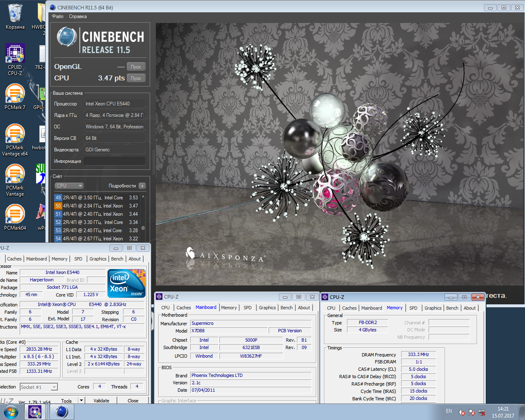
Task: Open the PCMark04 desktop shortcut
Action: click(15, 217)
